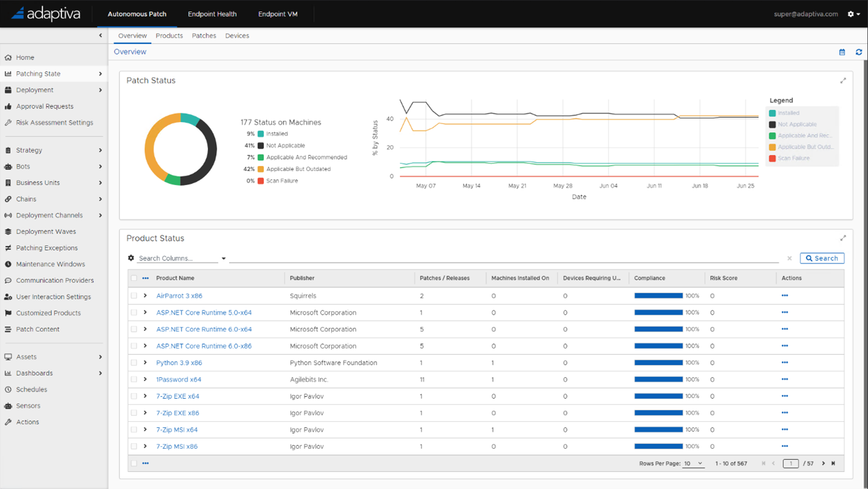
Task: Open the 1Password x64 product link
Action: coord(178,379)
